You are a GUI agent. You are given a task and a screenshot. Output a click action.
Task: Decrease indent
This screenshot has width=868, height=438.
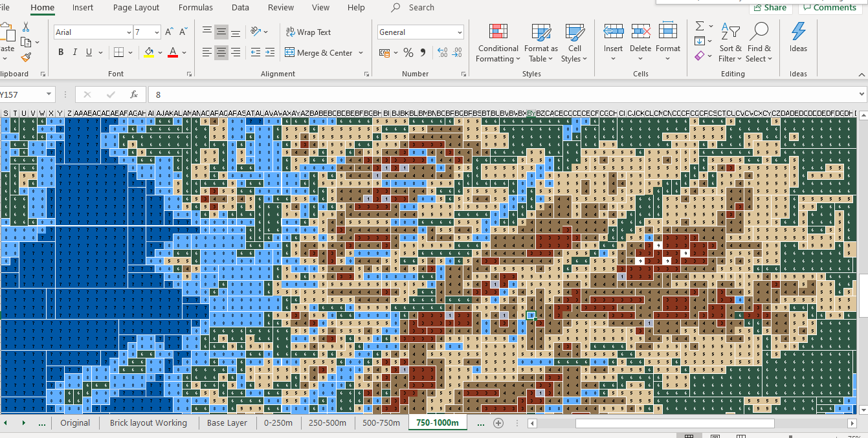254,52
